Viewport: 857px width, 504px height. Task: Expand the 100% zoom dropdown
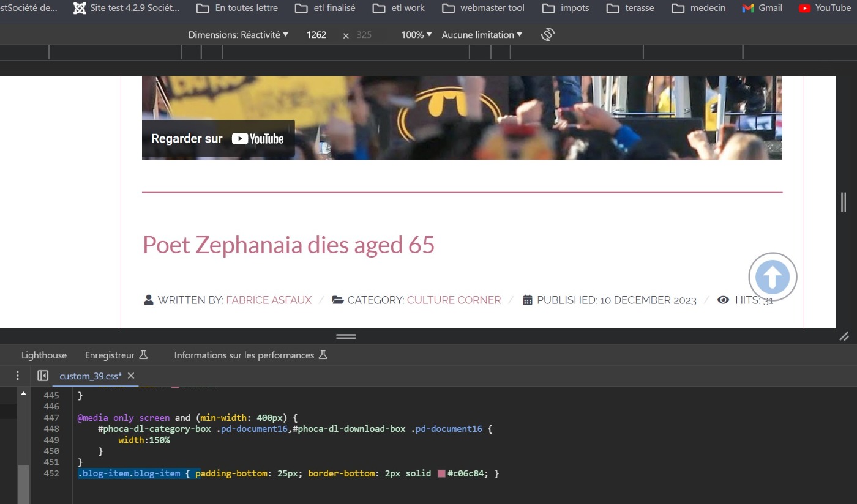[x=416, y=35]
